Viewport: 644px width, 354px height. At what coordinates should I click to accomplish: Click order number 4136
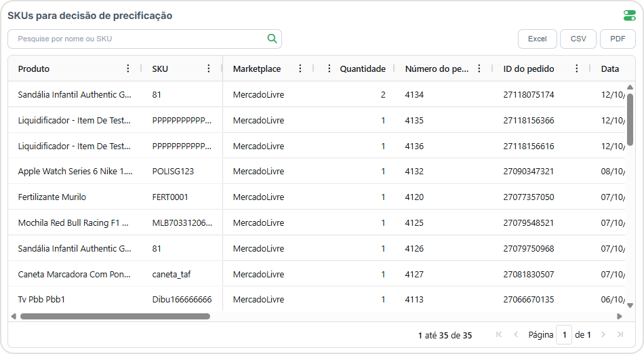tap(414, 146)
